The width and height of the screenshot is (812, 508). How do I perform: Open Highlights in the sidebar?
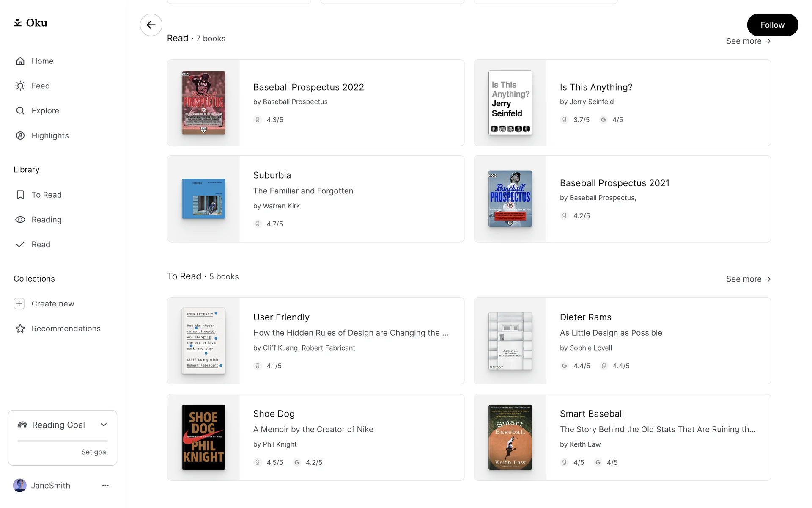[49, 135]
